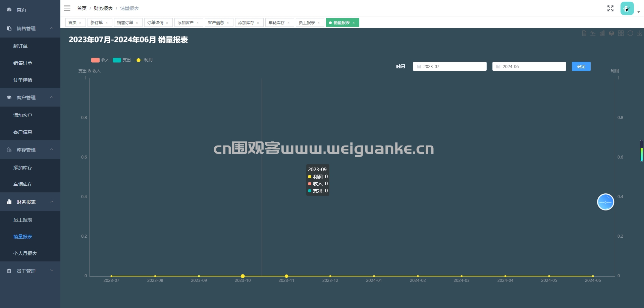Close the 添加库存 tab

point(258,23)
